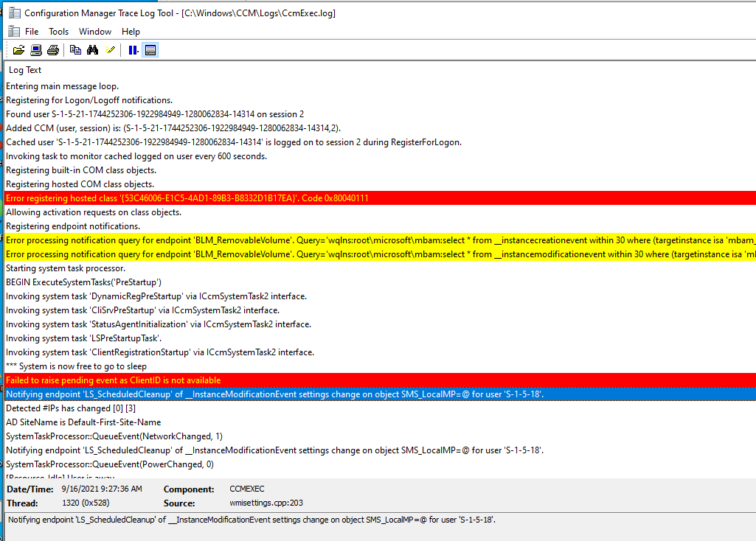Screen dimensions: 756x541
Task: Pause log updating with the Pause icon
Action: tap(133, 50)
